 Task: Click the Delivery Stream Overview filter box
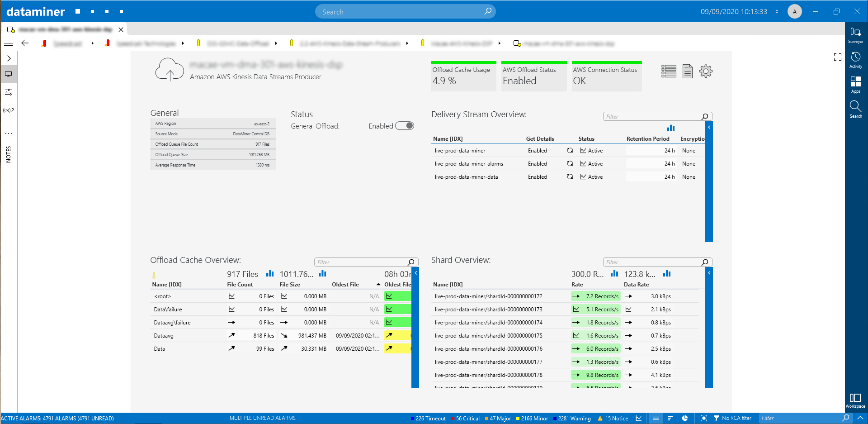[x=657, y=117]
